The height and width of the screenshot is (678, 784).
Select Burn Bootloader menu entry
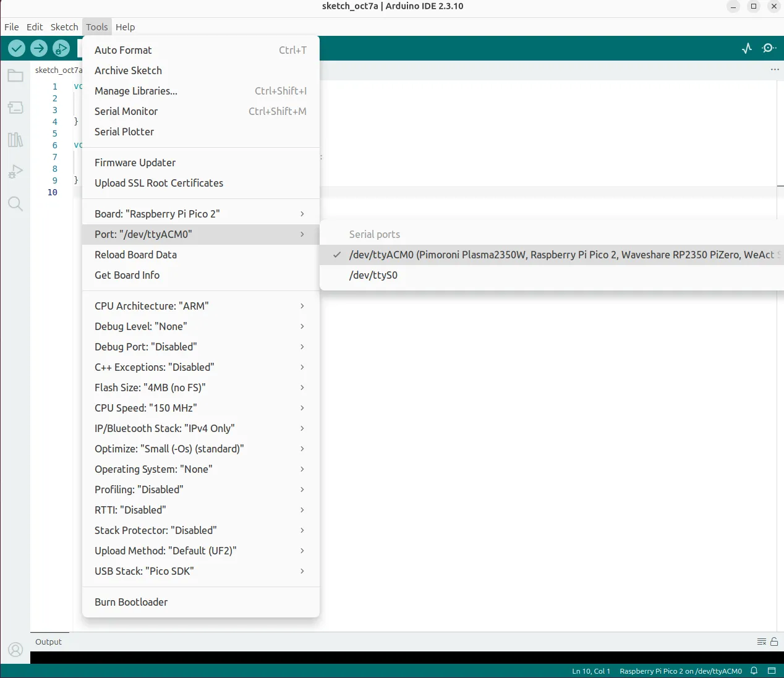coord(201,602)
